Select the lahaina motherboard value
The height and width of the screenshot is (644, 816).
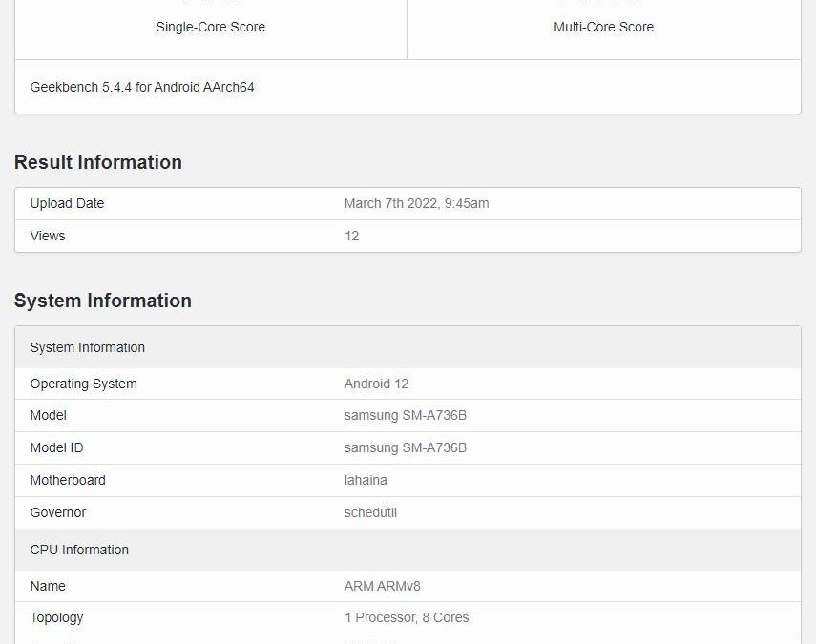pyautogui.click(x=366, y=480)
